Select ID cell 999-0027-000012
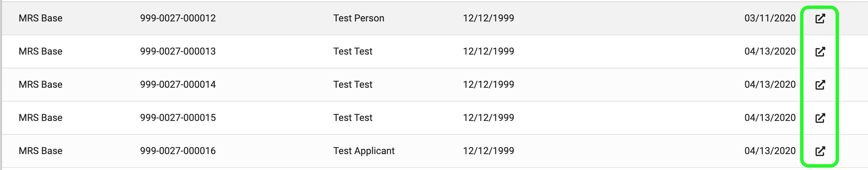The width and height of the screenshot is (868, 170). tap(178, 18)
